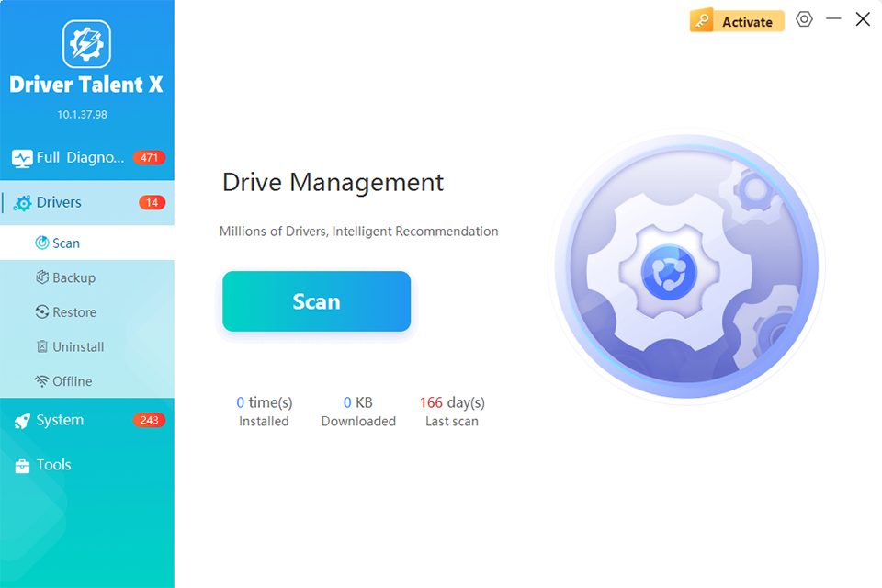Viewport: 882px width, 588px height.
Task: Open Full Diagnosis section
Action: click(x=87, y=157)
